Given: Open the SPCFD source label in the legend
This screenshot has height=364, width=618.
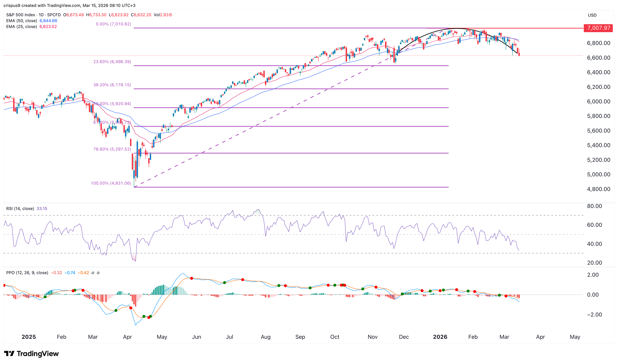Looking at the screenshot, I should tap(54, 15).
